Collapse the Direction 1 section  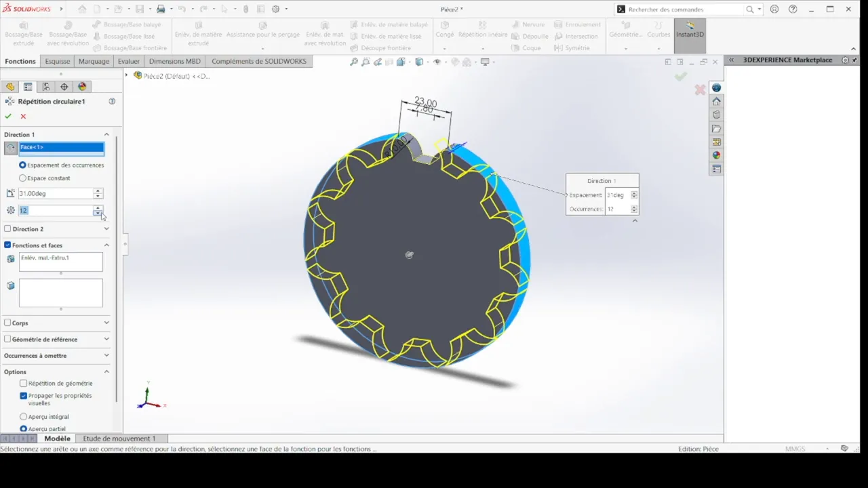(106, 134)
